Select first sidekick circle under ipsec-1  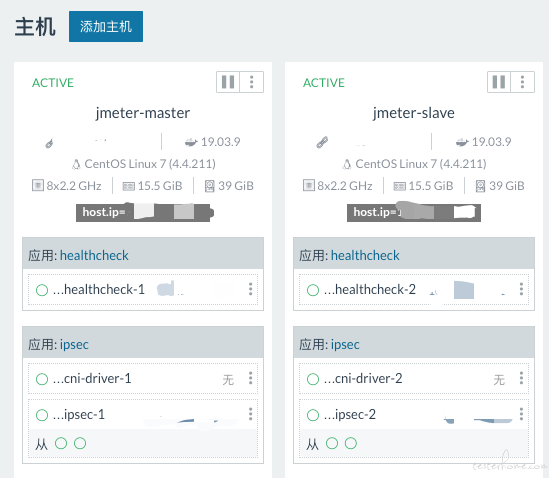click(x=61, y=443)
